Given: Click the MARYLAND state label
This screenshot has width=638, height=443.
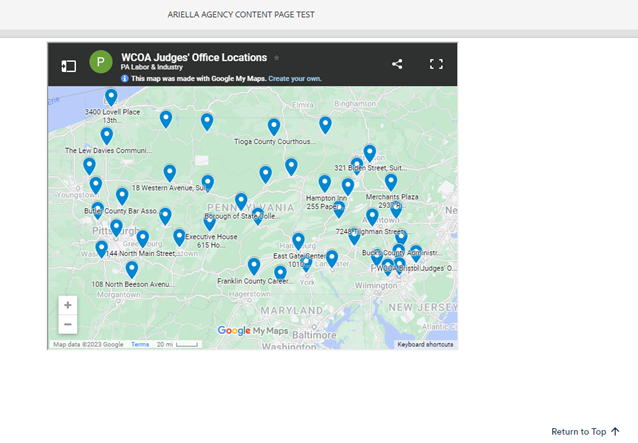Looking at the screenshot, I should (291, 311).
